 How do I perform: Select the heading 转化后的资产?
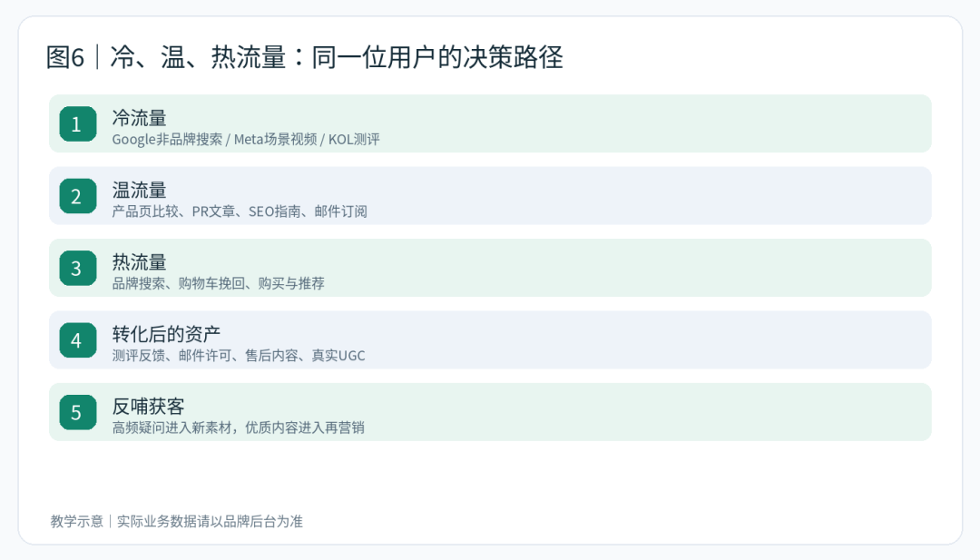166,334
